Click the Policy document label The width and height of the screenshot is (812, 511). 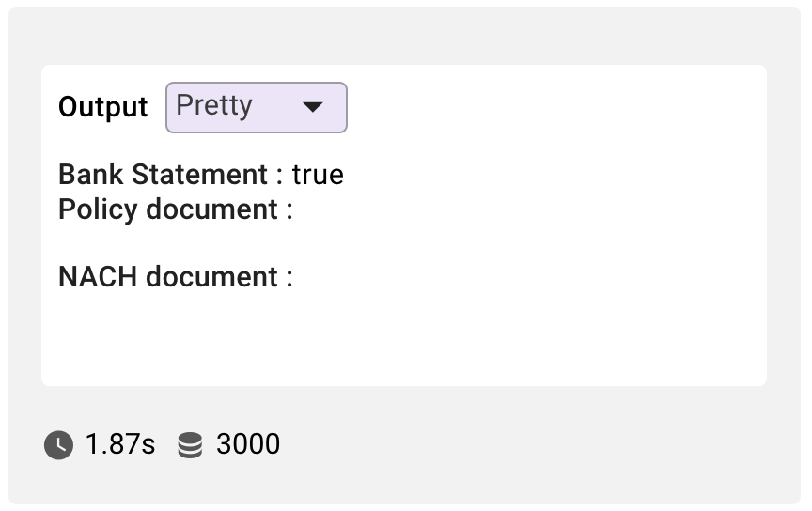(168, 209)
